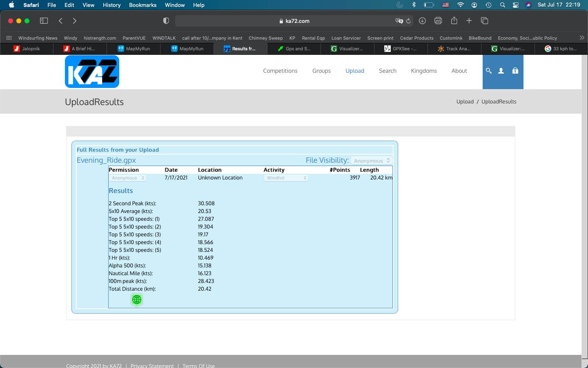This screenshot has width=588, height=368.
Task: Reload the page with refresh icon
Action: pos(408,21)
